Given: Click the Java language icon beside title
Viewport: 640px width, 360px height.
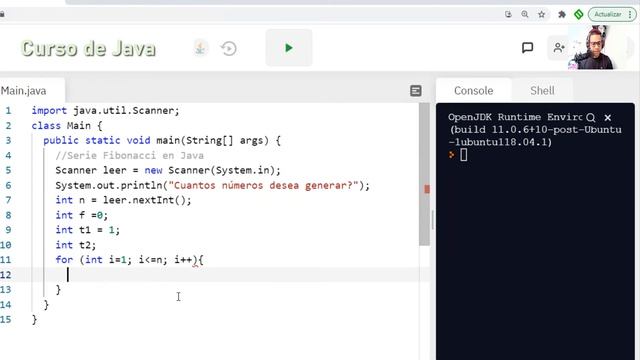Looking at the screenshot, I should tap(200, 48).
